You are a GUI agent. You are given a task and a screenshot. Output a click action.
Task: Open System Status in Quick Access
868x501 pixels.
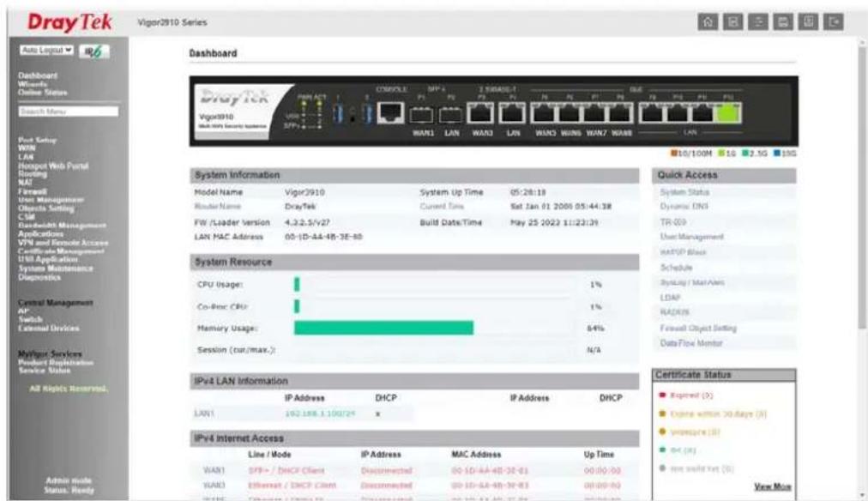[684, 192]
